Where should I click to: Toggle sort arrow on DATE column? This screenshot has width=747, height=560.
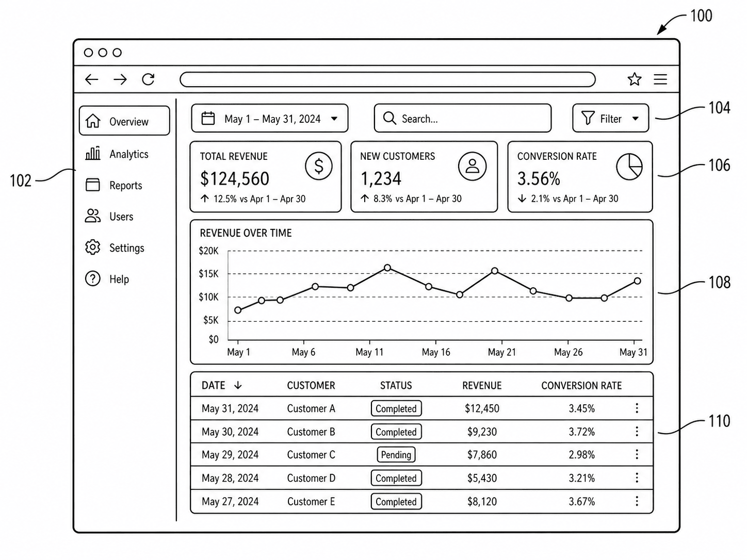click(238, 385)
